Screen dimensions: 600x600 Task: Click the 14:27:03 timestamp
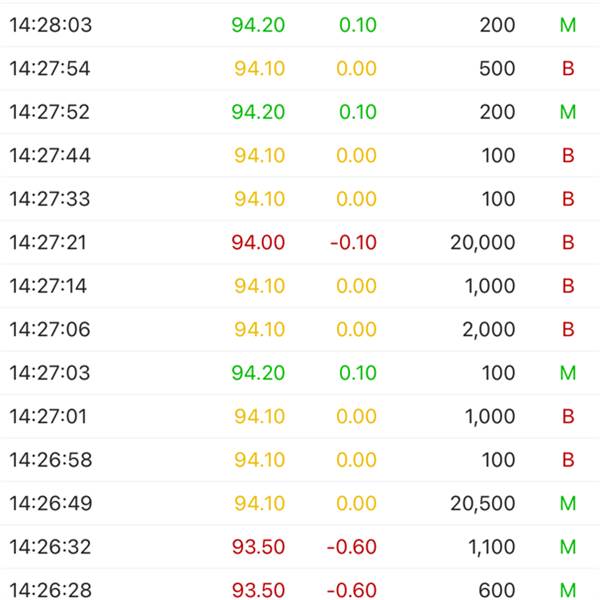[50, 373]
